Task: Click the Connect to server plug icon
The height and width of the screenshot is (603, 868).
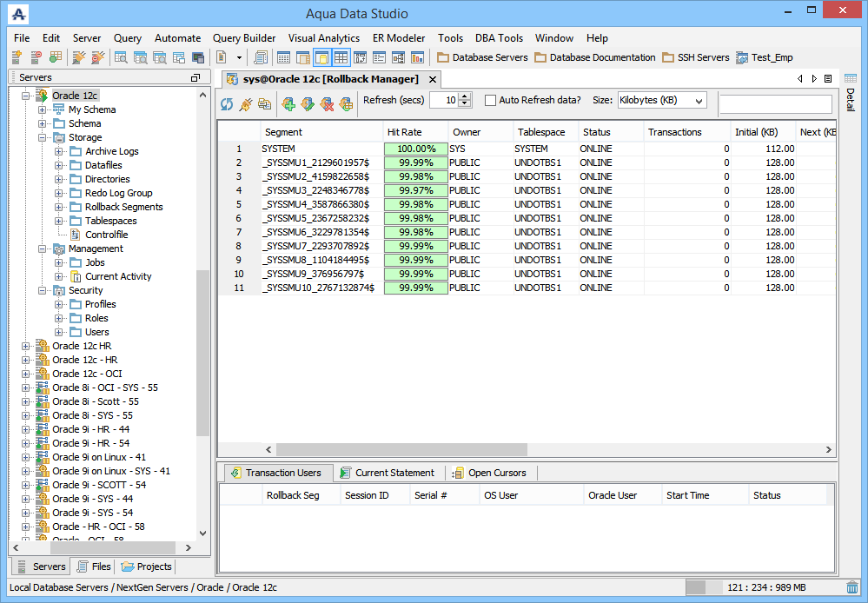Action: pos(79,57)
